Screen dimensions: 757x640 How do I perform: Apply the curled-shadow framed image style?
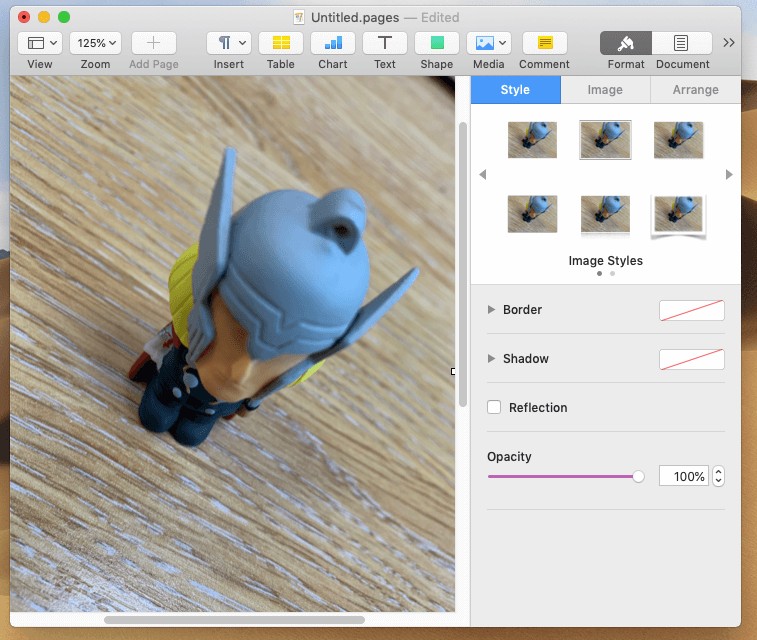(678, 216)
